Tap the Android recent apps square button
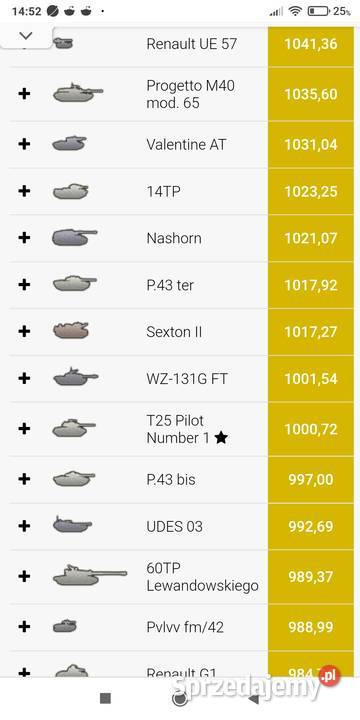Viewport: 360px width, 720px height. click(106, 698)
